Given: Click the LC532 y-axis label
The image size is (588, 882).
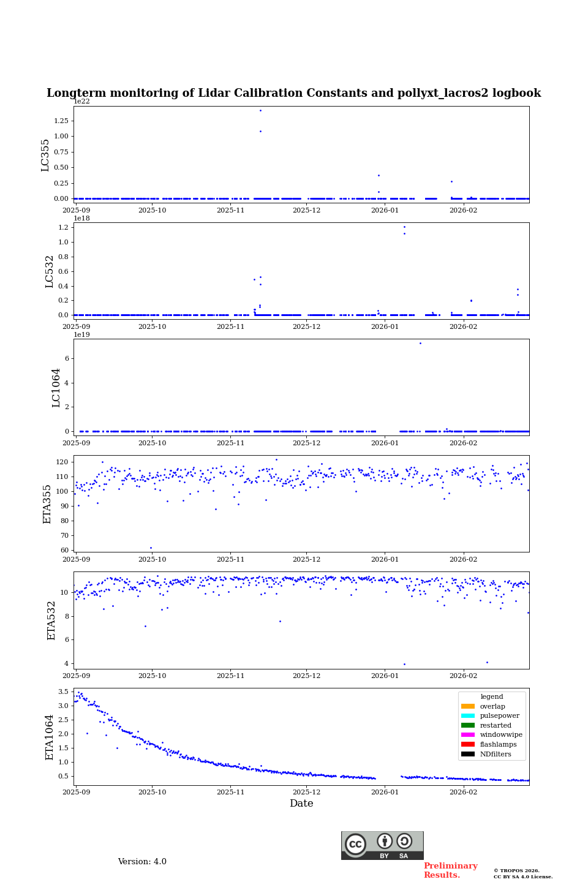Looking at the screenshot, I should [50, 271].
